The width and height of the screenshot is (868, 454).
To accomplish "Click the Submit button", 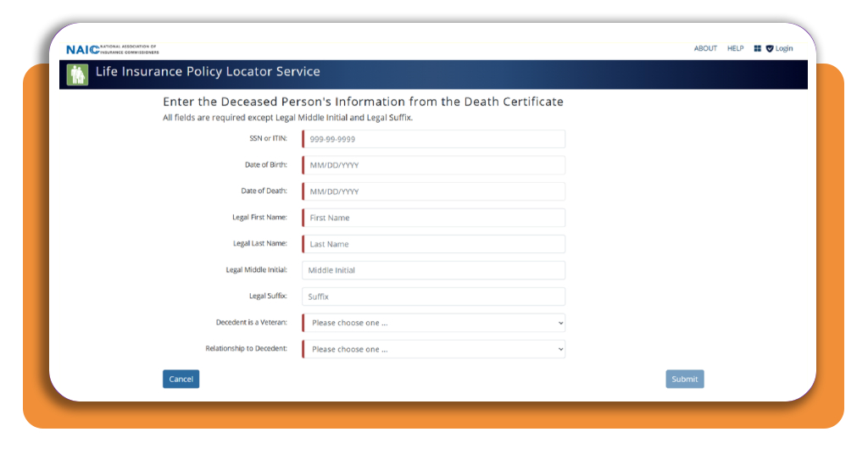I will tap(685, 379).
